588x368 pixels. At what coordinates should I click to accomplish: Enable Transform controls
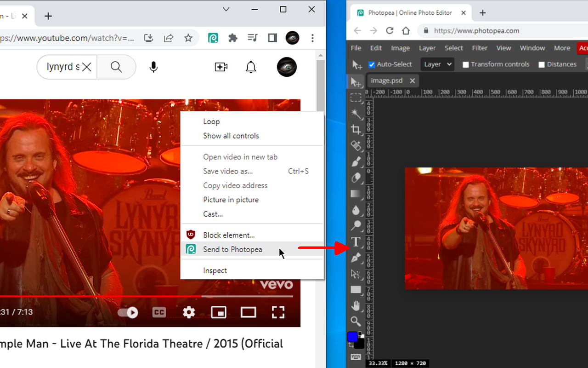pos(465,64)
